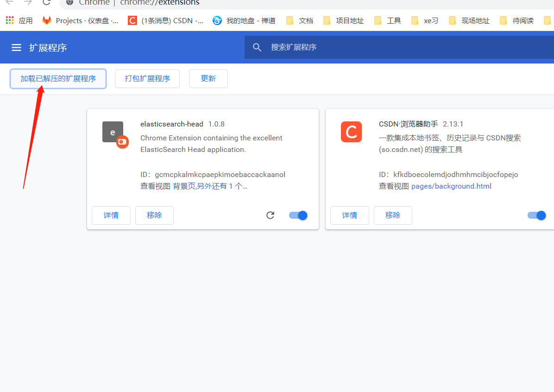Open the 应用 apps bookmark

coord(19,20)
